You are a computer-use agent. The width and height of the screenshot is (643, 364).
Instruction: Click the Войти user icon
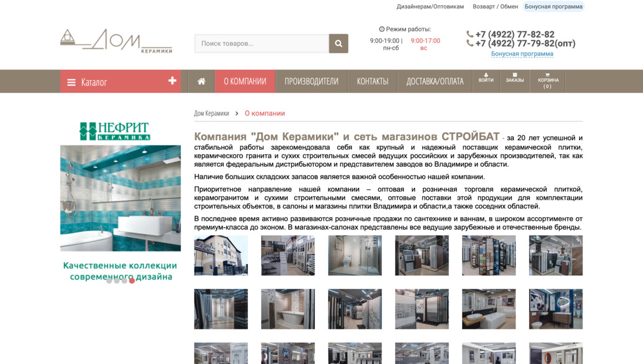point(486,78)
